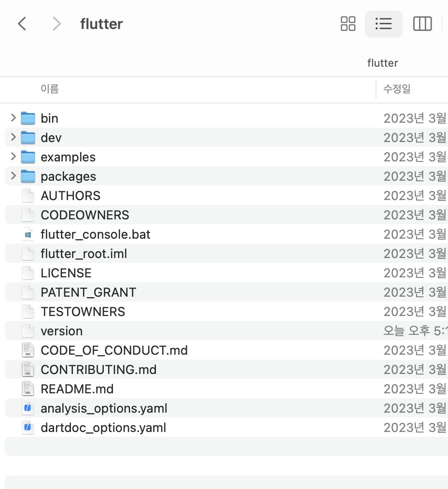This screenshot has width=448, height=489.
Task: Expand the packages folder
Action: tap(13, 176)
